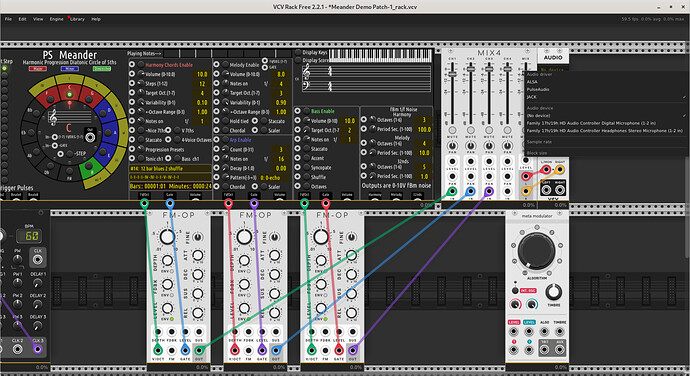Choose the (No device) audio device

click(606, 115)
